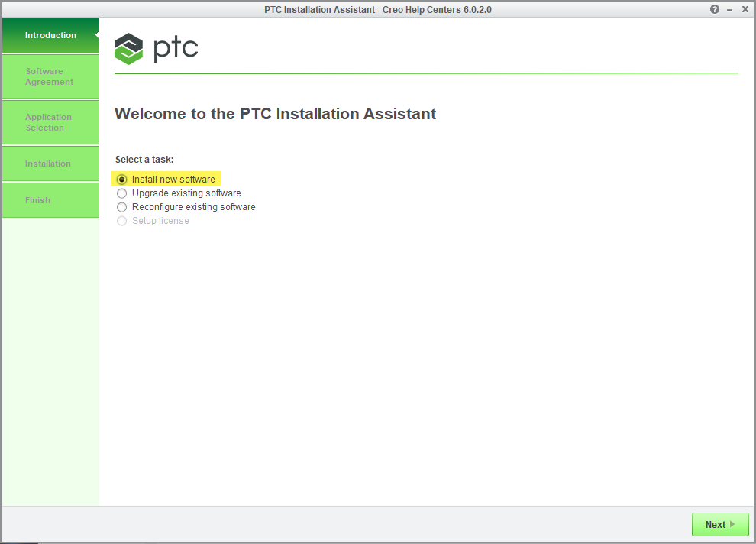Select the Install new software radio button
The image size is (756, 544).
pos(122,180)
